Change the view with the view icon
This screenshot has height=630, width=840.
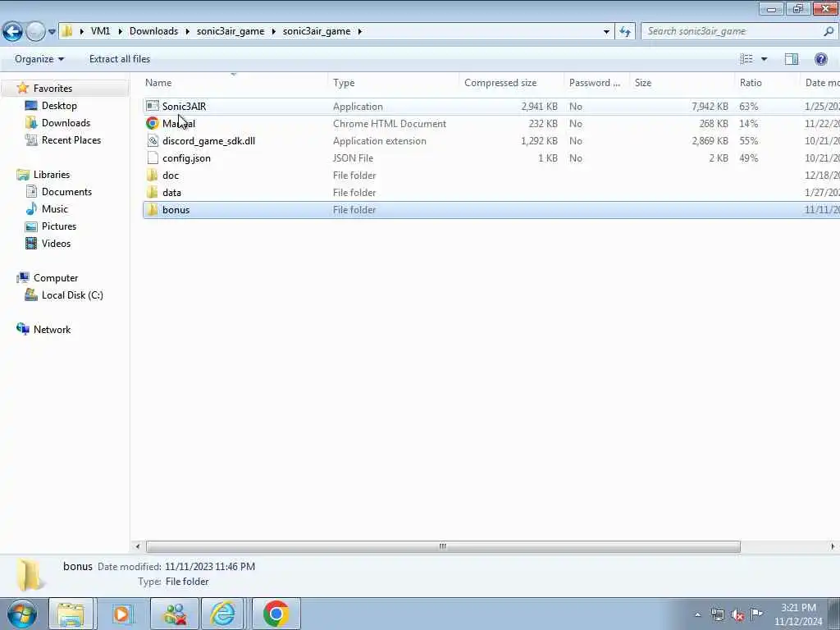pyautogui.click(x=746, y=59)
